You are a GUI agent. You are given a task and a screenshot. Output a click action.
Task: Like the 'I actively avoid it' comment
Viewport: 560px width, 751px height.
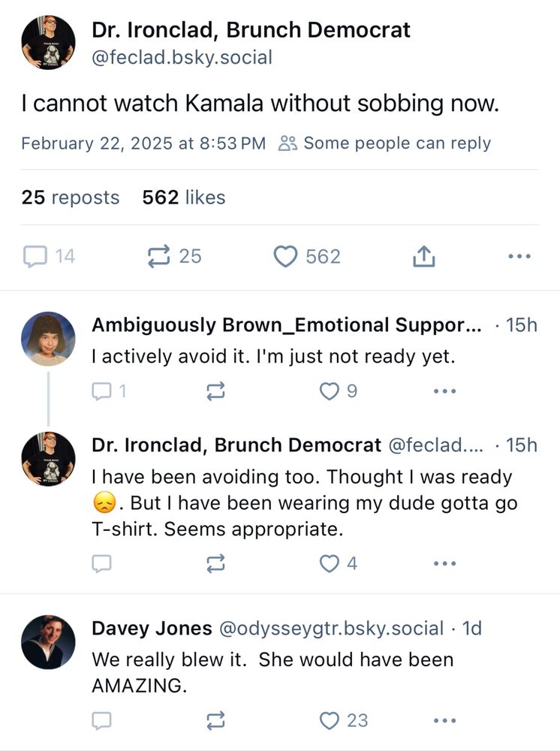[x=330, y=391]
